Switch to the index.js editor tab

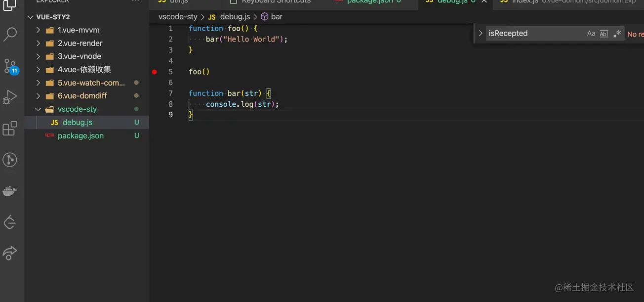pyautogui.click(x=523, y=1)
